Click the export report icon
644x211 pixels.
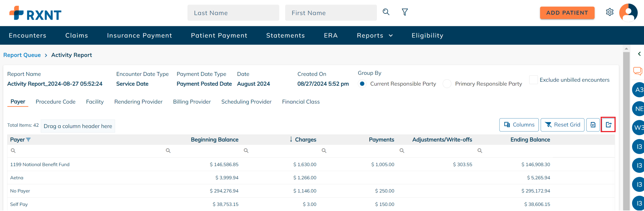(x=608, y=125)
